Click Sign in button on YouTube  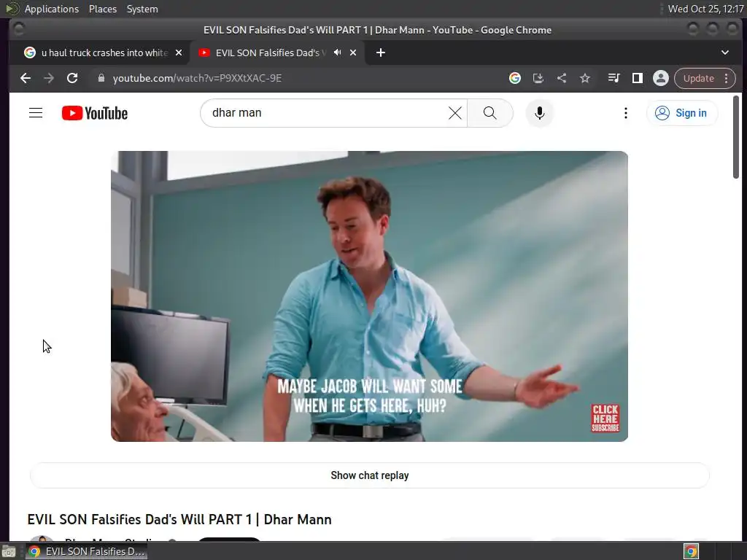tap(682, 113)
